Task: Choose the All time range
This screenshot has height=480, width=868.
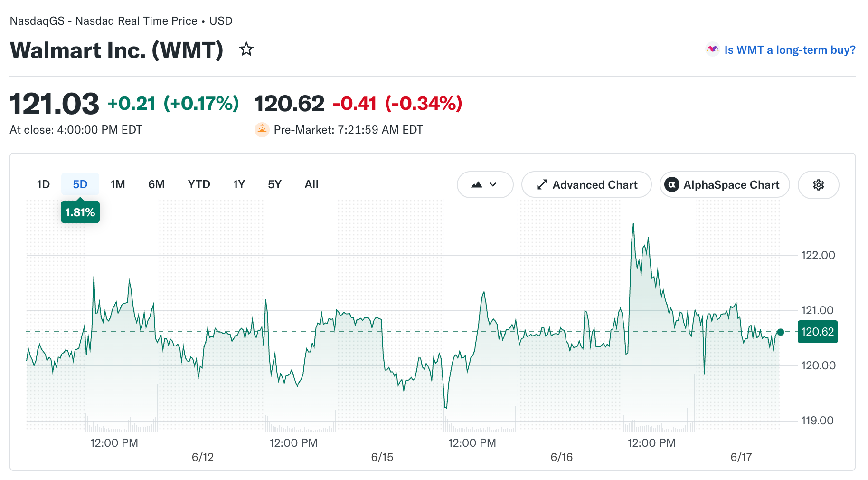Action: [x=311, y=184]
